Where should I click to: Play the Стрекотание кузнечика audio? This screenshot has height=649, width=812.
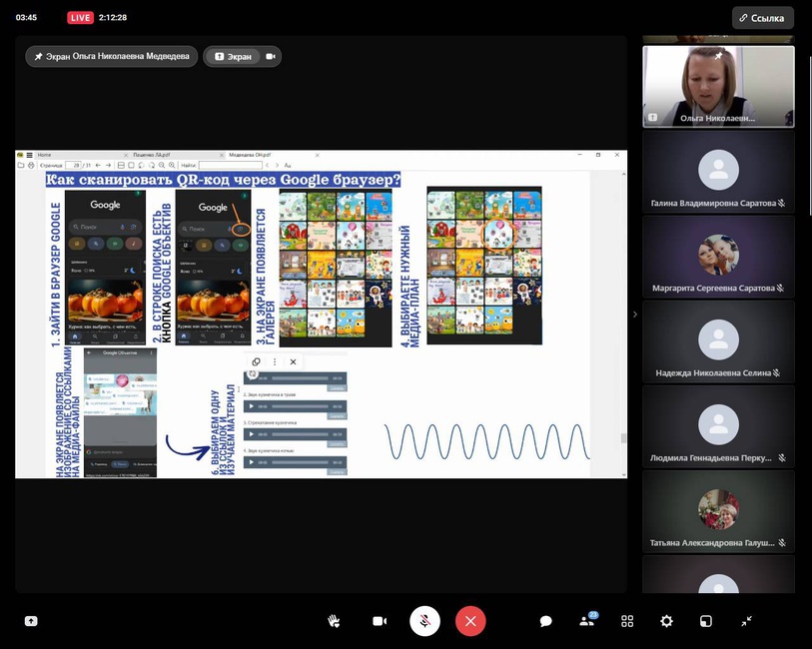click(252, 434)
